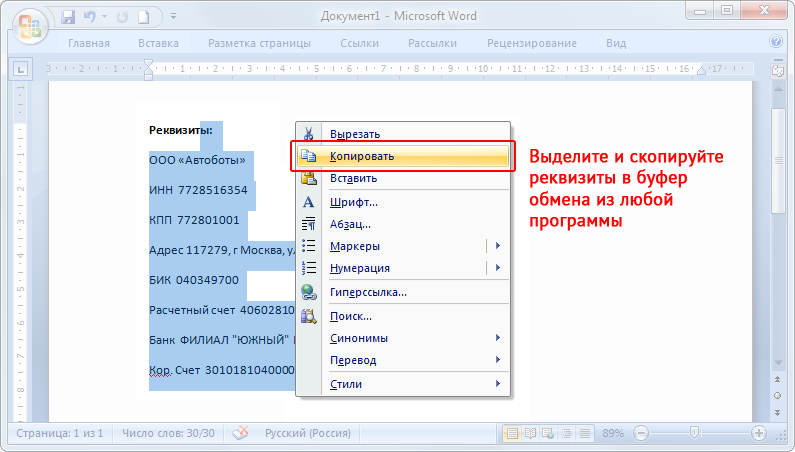Switch to Web Layout view
The image size is (795, 452).
[x=548, y=433]
